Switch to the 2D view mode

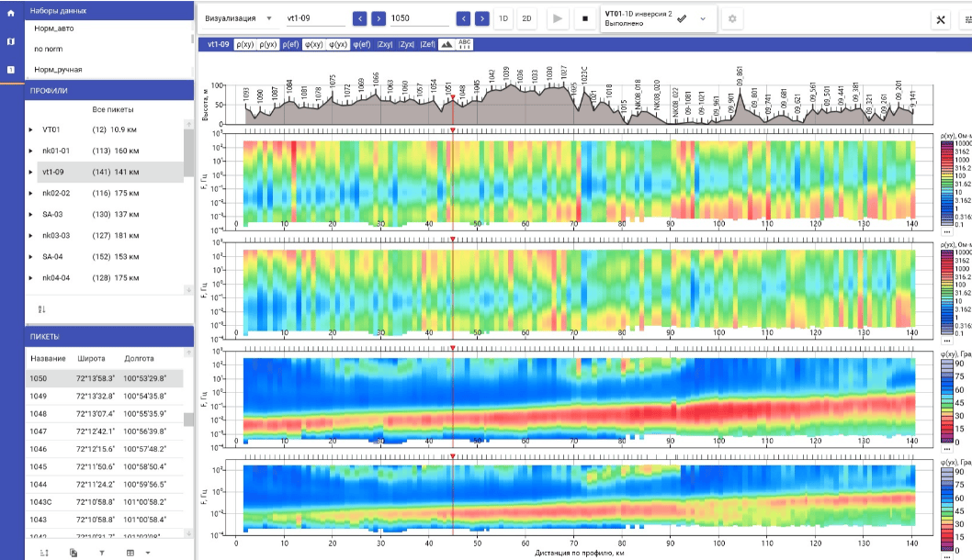pyautogui.click(x=526, y=18)
